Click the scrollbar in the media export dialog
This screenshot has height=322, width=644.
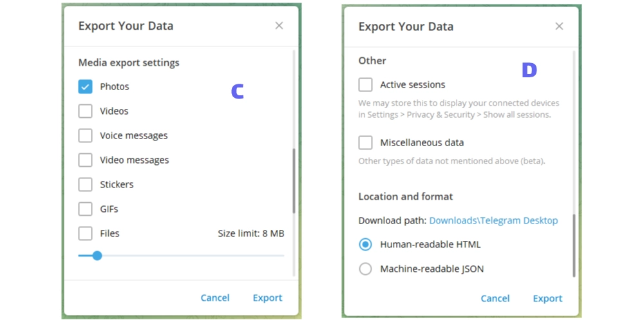tap(294, 180)
